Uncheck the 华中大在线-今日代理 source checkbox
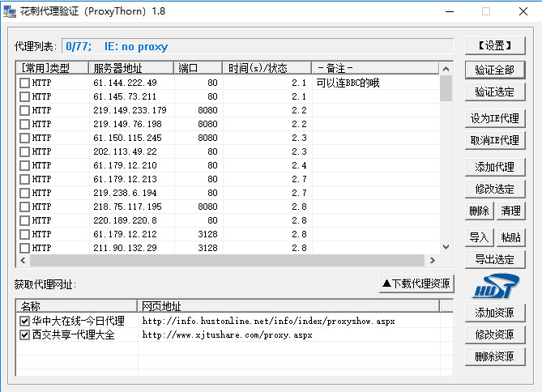 (x=25, y=321)
